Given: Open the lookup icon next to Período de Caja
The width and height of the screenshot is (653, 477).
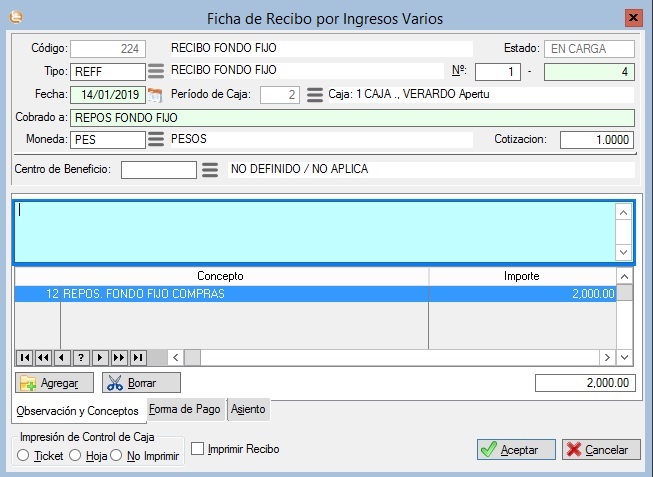Looking at the screenshot, I should pyautogui.click(x=314, y=95).
